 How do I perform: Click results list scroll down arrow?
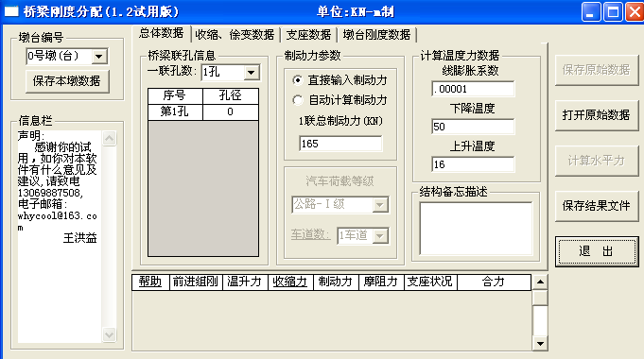pyautogui.click(x=540, y=343)
